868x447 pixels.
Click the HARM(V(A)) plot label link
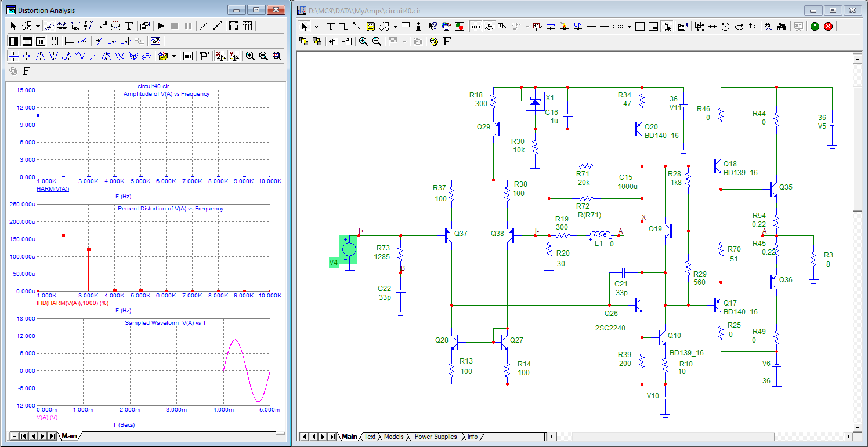click(x=52, y=189)
